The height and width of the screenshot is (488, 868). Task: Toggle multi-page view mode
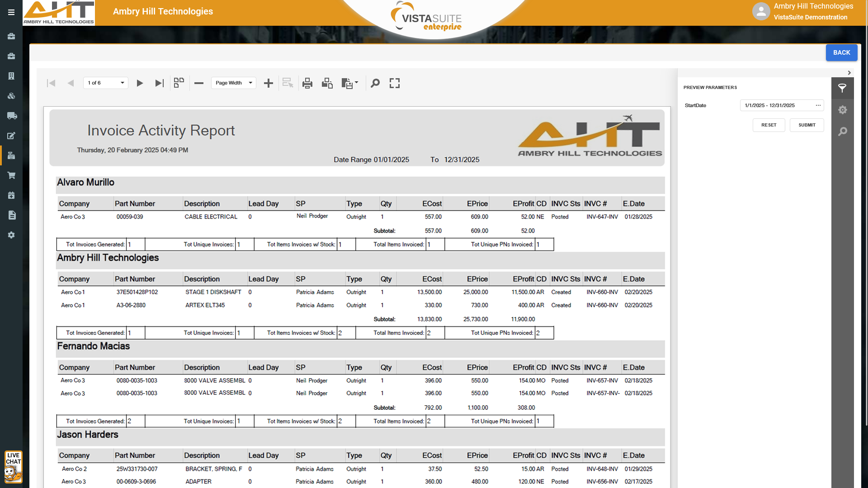[179, 83]
